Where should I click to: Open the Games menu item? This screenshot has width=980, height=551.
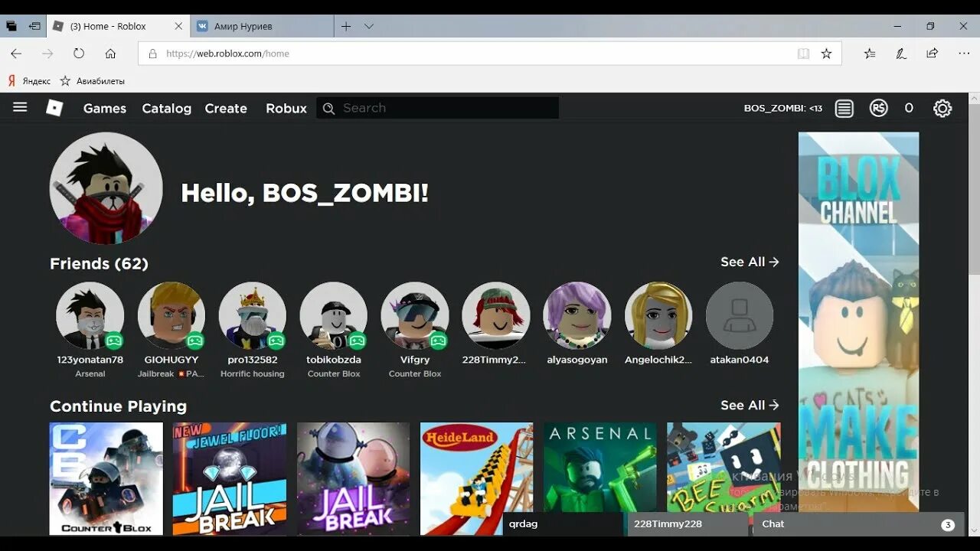pos(105,109)
